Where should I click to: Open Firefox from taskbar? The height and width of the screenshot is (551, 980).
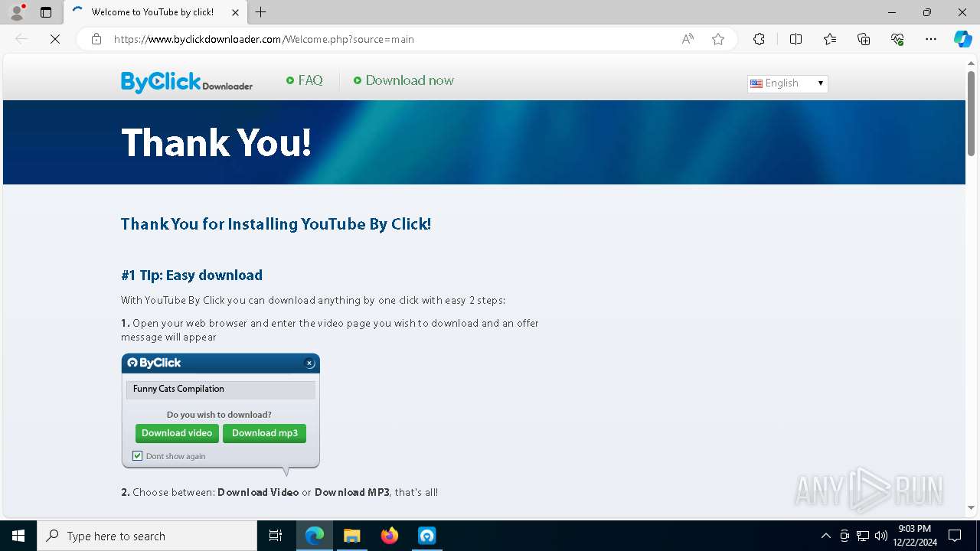[x=390, y=536]
